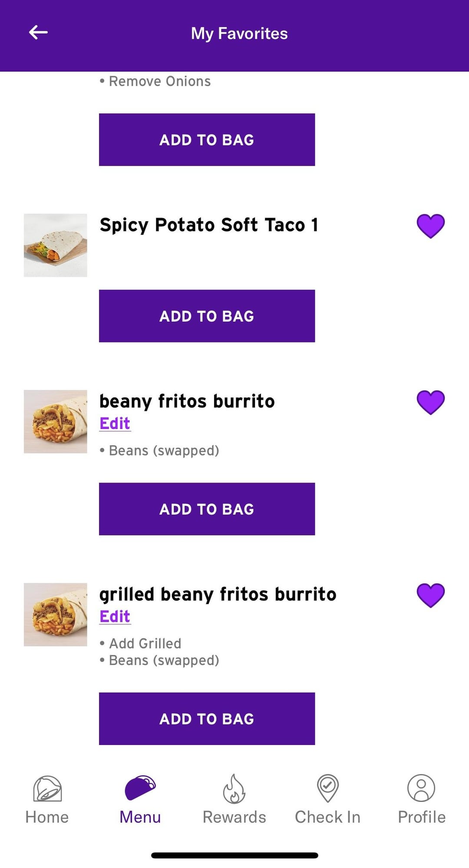Toggle favorite heart for beany fritos burrito

click(x=430, y=402)
